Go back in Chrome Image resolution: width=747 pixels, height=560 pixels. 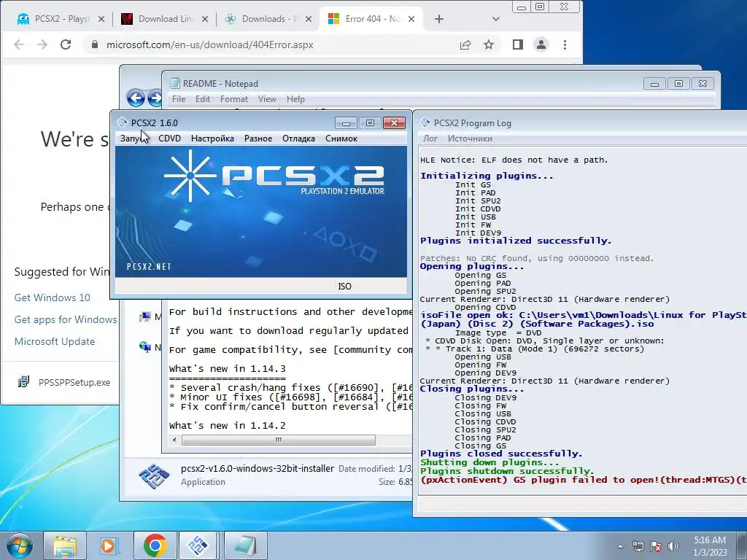click(x=19, y=44)
